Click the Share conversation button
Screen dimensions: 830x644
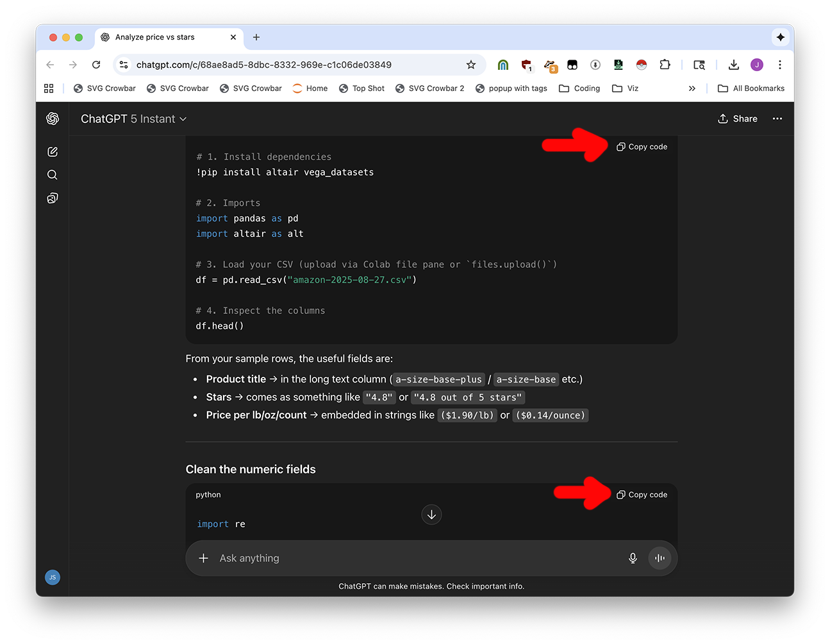(738, 119)
